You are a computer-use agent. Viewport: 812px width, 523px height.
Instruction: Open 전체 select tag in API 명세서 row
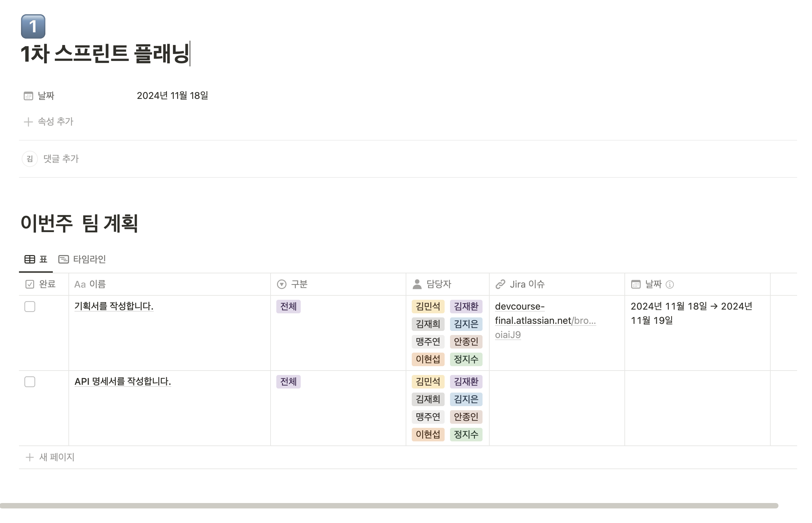[x=288, y=382]
